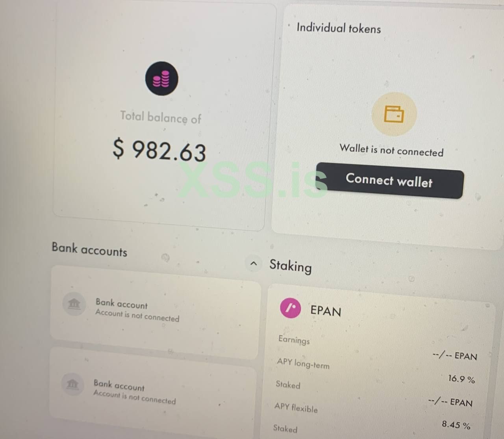Click the yellow wallet icon
Viewport: 504px width, 439px height.
coord(394,114)
